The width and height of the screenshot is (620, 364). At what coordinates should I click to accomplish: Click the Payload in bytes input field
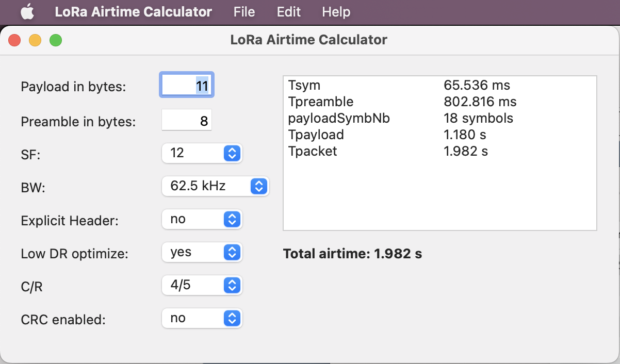click(186, 85)
